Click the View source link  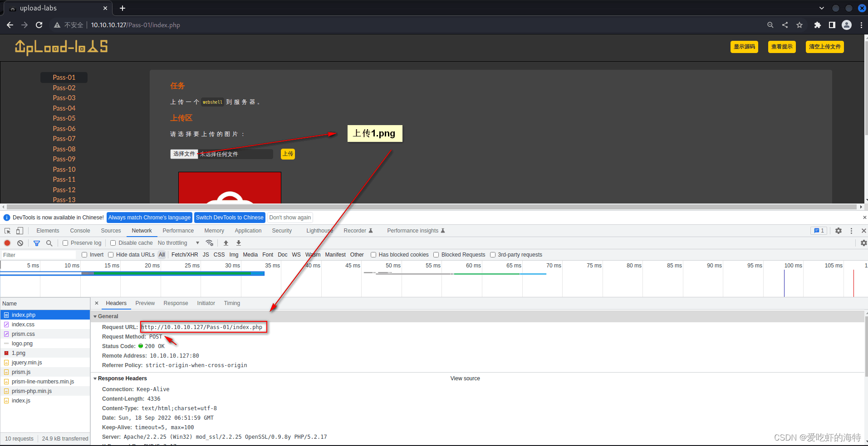pos(465,378)
